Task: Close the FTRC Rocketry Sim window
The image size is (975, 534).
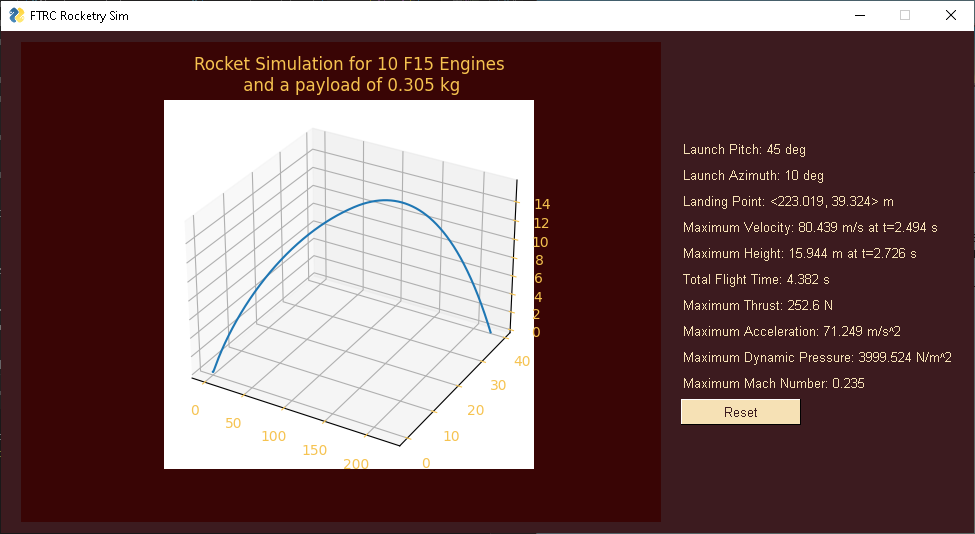Action: tap(951, 16)
